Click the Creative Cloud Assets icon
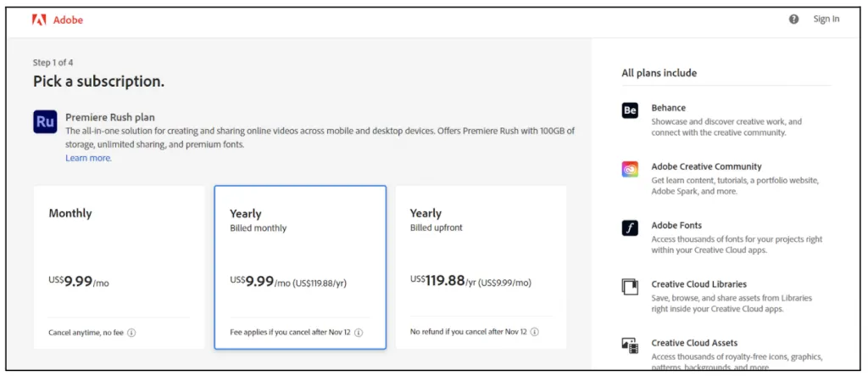 tap(630, 345)
